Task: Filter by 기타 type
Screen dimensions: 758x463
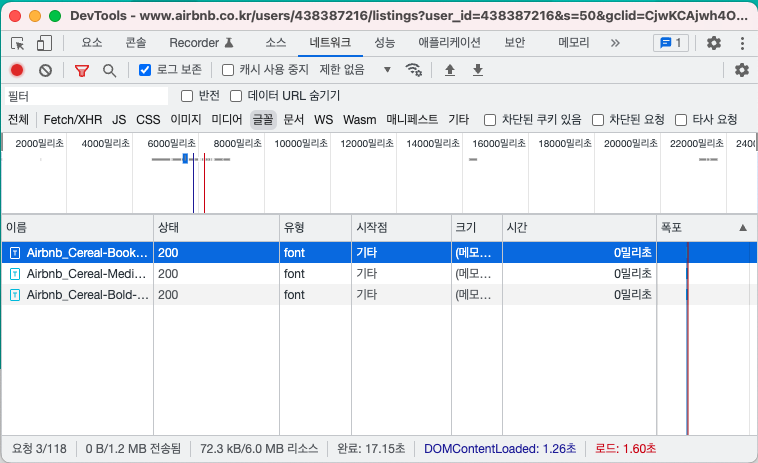Action: [458, 120]
